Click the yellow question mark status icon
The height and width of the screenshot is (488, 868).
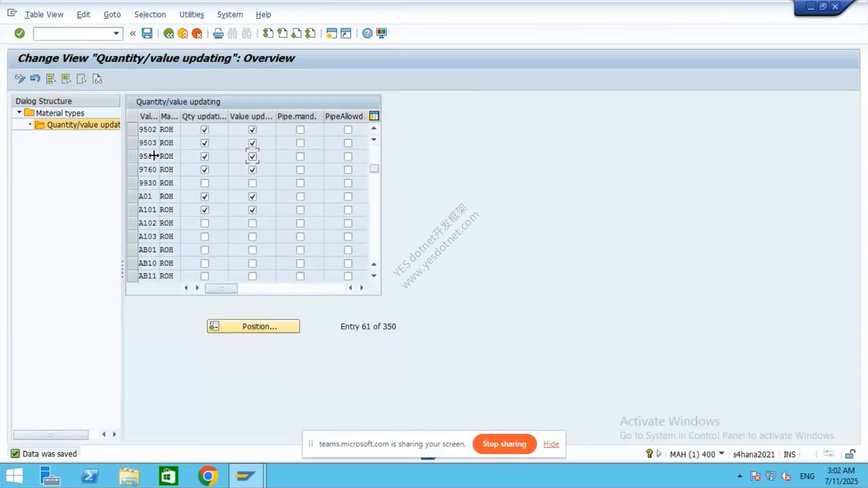click(649, 454)
